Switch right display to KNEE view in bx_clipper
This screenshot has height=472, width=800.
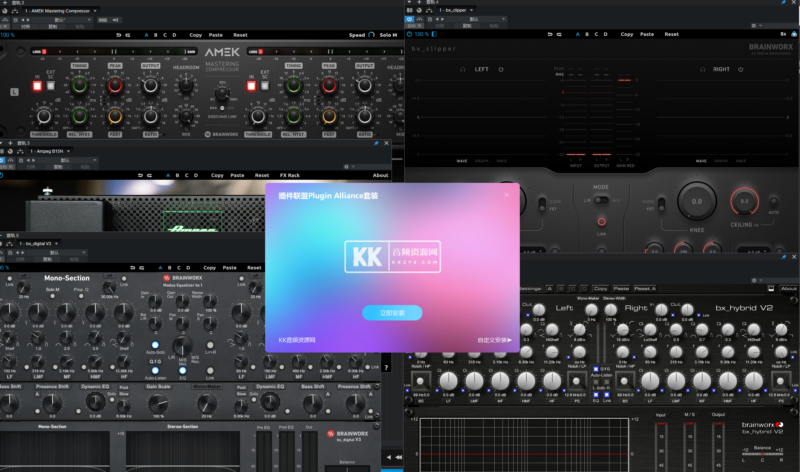(x=741, y=161)
